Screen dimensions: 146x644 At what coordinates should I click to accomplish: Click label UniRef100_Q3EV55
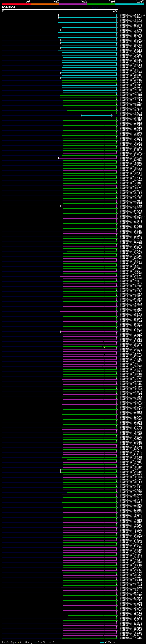[131, 575]
